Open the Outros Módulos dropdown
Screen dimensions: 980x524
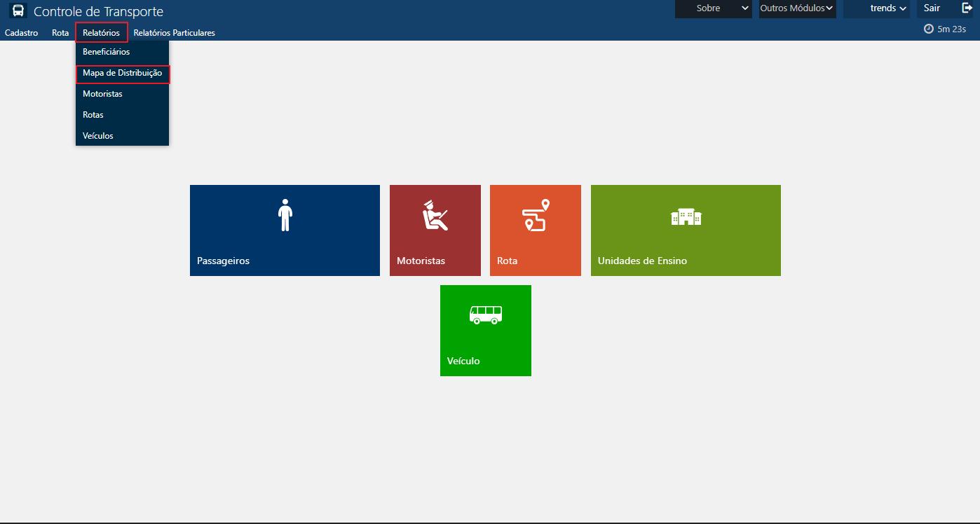797,8
